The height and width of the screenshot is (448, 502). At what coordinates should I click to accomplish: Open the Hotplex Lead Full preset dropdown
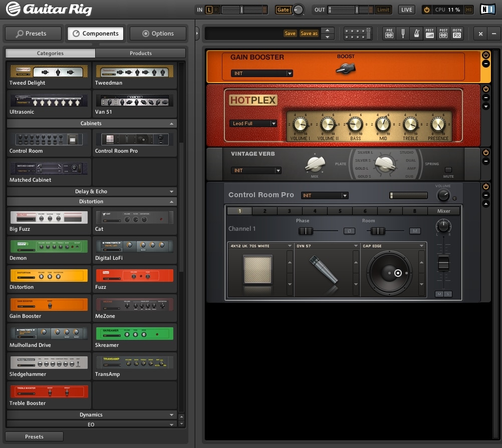tap(253, 124)
